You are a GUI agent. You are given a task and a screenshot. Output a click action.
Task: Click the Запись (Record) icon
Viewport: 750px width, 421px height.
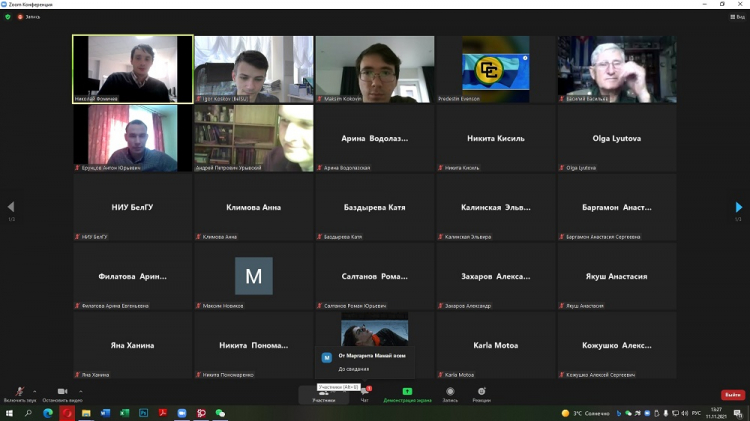[450, 392]
